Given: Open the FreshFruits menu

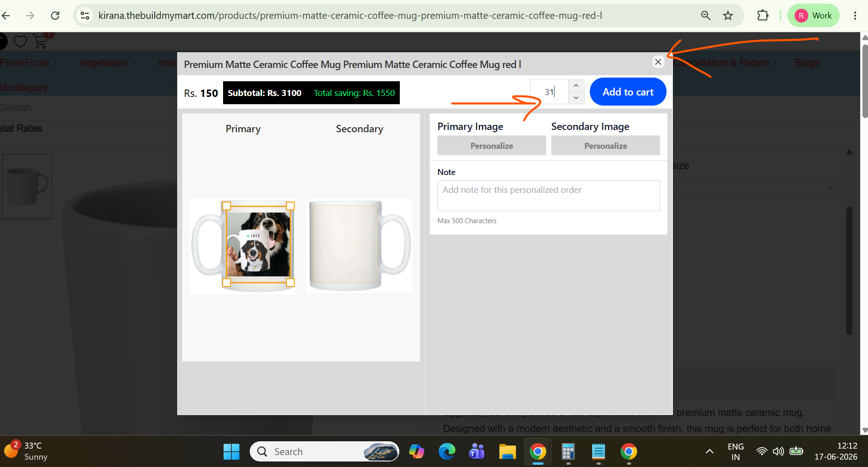Looking at the screenshot, I should pos(28,63).
